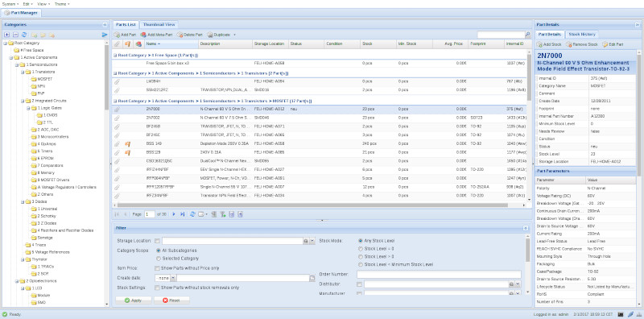Click the Apply filter button
This screenshot has width=644, height=319.
pos(134,300)
